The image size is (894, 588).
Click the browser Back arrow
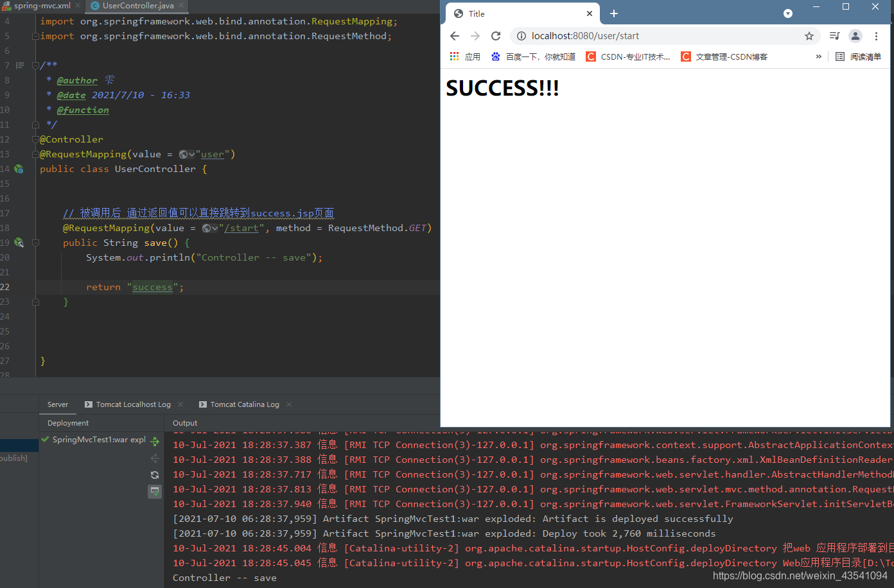tap(455, 36)
